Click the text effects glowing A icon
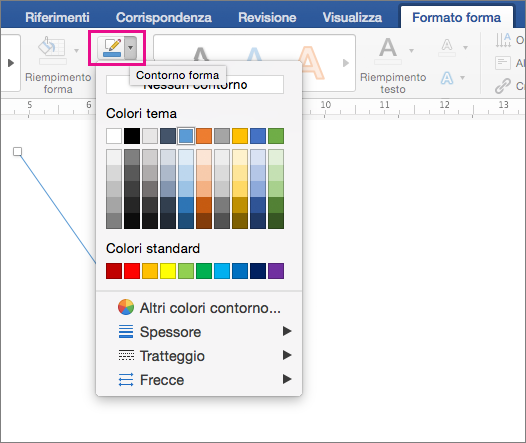The image size is (526, 443). (447, 78)
